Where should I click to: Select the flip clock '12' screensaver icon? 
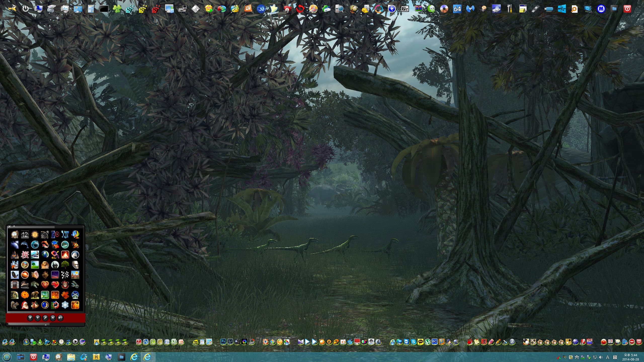coord(25,235)
